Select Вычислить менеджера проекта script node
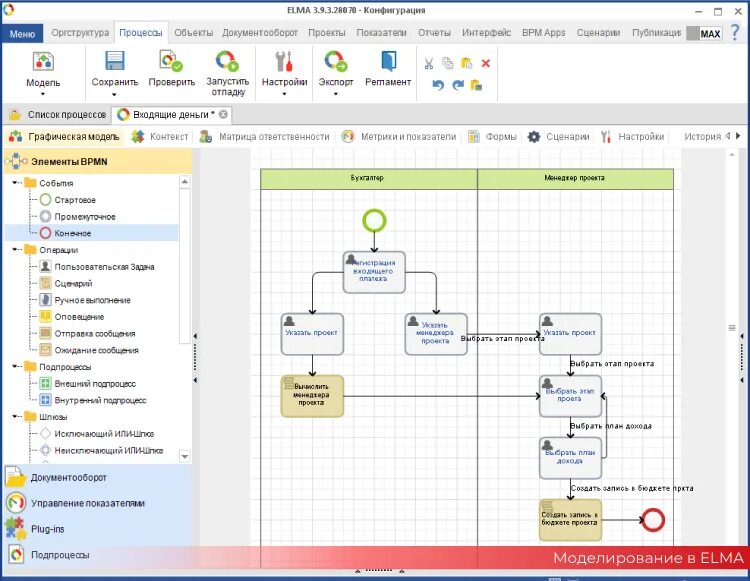 coord(312,396)
